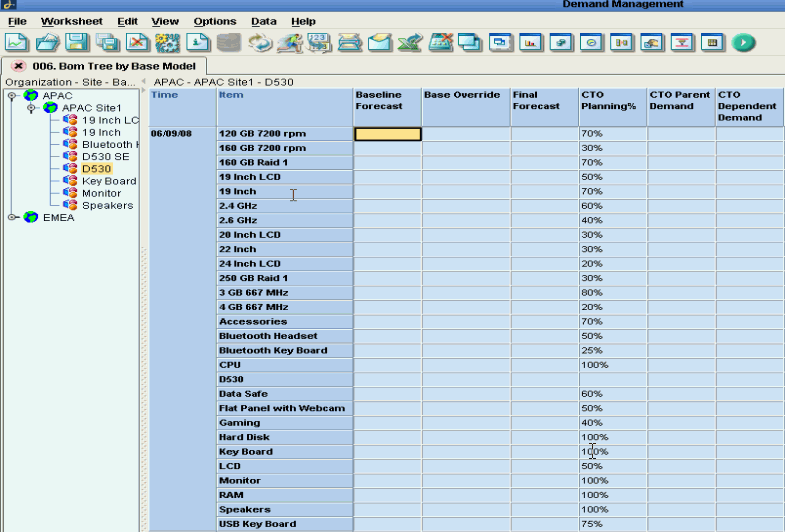
Task: Click the running man Run icon
Action: pos(289,43)
